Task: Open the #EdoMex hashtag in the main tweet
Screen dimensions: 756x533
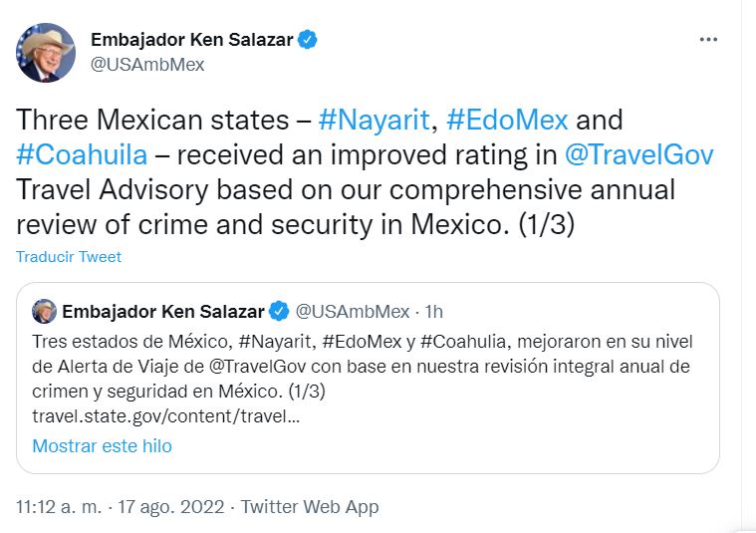Action: tap(507, 121)
